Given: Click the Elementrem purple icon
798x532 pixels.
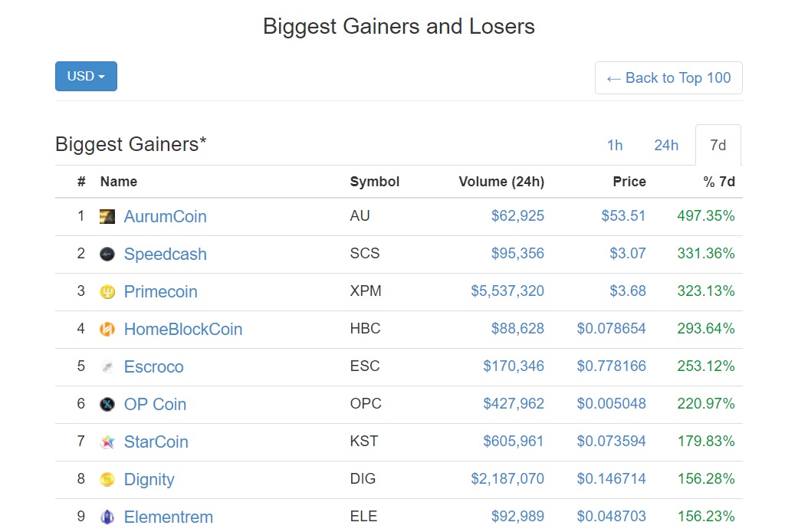Looking at the screenshot, I should point(107,517).
